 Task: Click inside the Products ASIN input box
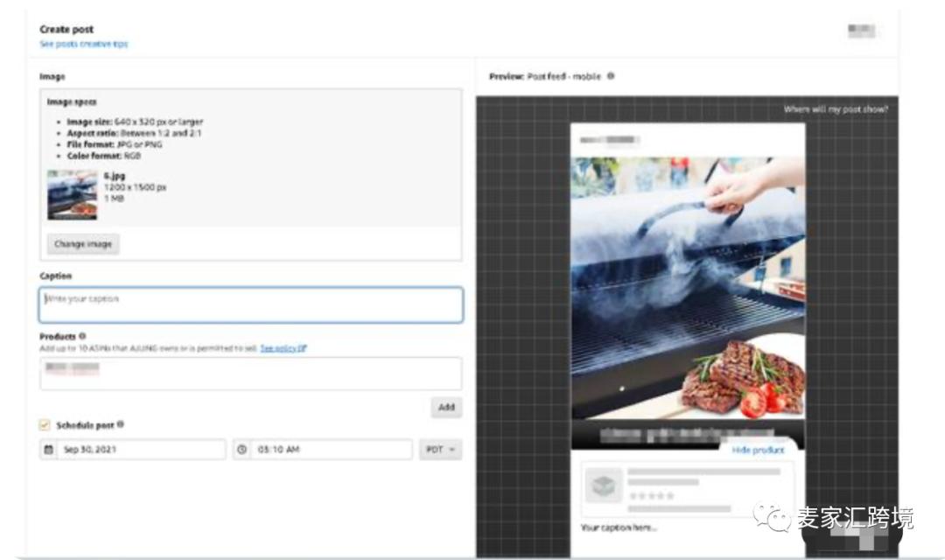(251, 374)
